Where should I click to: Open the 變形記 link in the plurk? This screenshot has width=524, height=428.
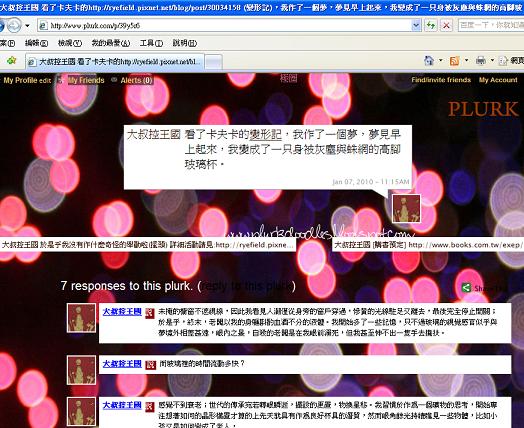(266, 134)
